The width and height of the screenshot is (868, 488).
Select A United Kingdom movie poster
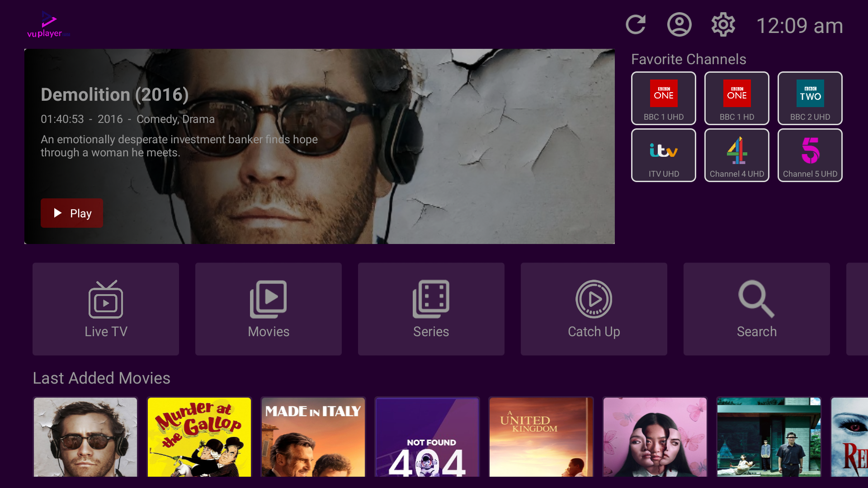pos(541,437)
